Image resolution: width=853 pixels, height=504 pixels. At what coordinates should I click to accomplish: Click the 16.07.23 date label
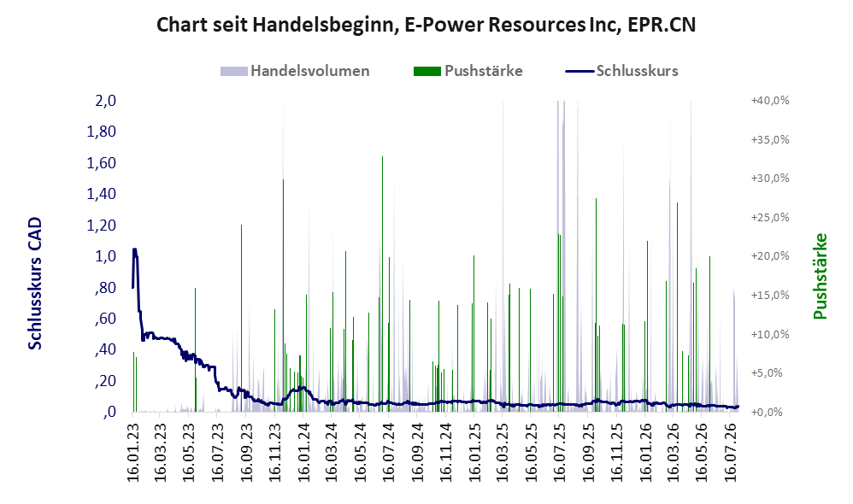[218, 453]
